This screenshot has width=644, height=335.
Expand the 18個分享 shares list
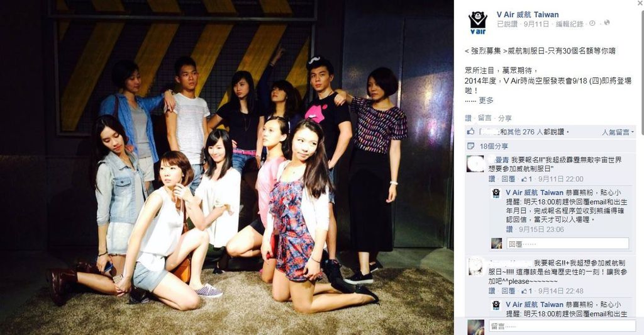pos(494,146)
